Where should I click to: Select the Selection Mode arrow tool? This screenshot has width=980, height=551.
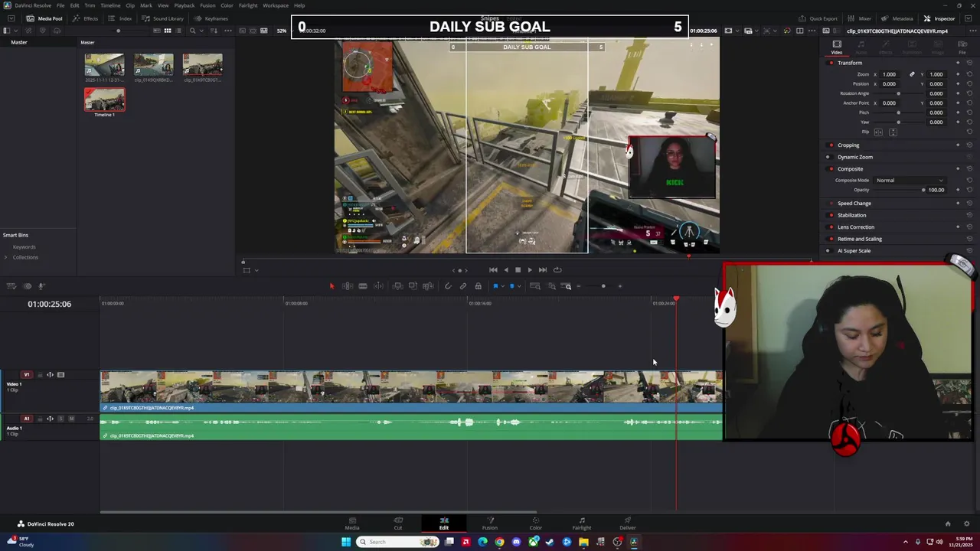pos(332,286)
